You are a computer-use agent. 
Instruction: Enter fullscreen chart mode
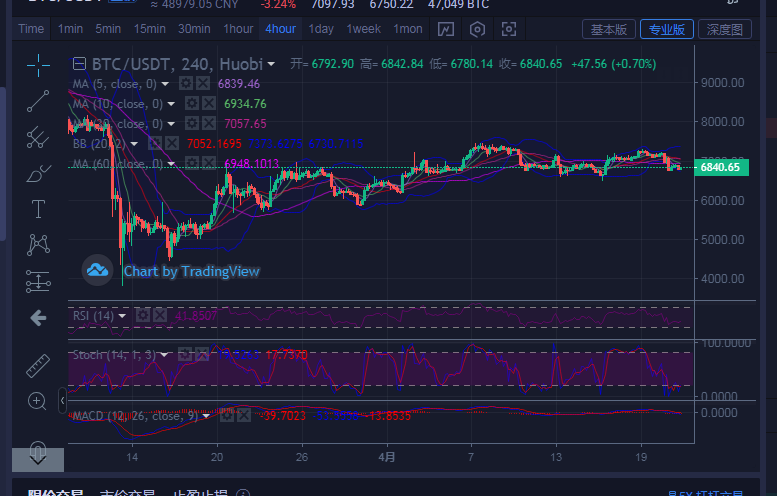[x=509, y=29]
